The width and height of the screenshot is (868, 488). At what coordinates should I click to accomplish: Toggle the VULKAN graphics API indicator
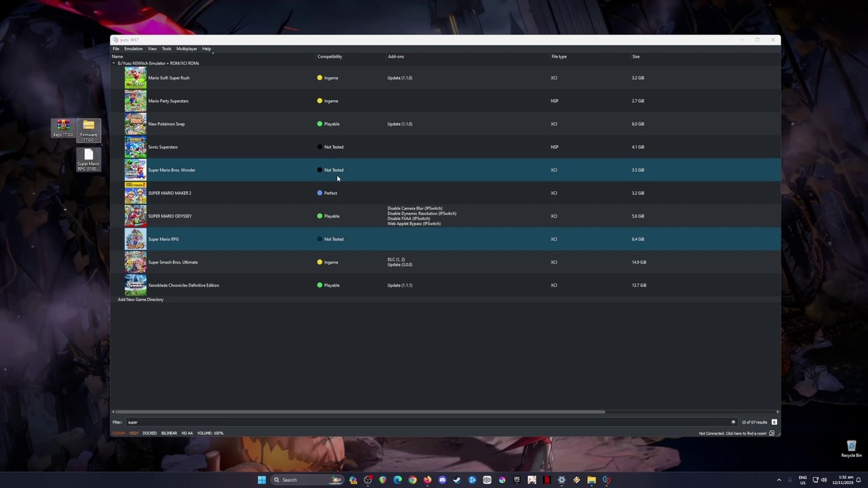click(x=119, y=433)
